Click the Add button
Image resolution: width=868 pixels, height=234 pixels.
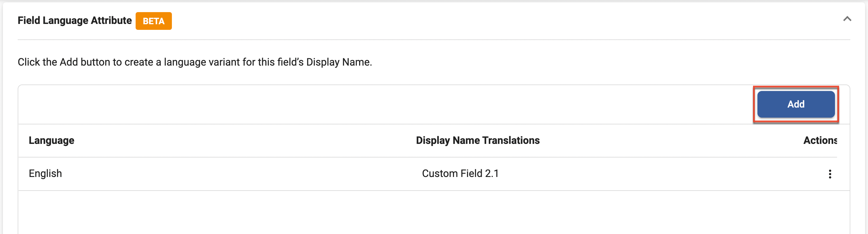pos(795,104)
